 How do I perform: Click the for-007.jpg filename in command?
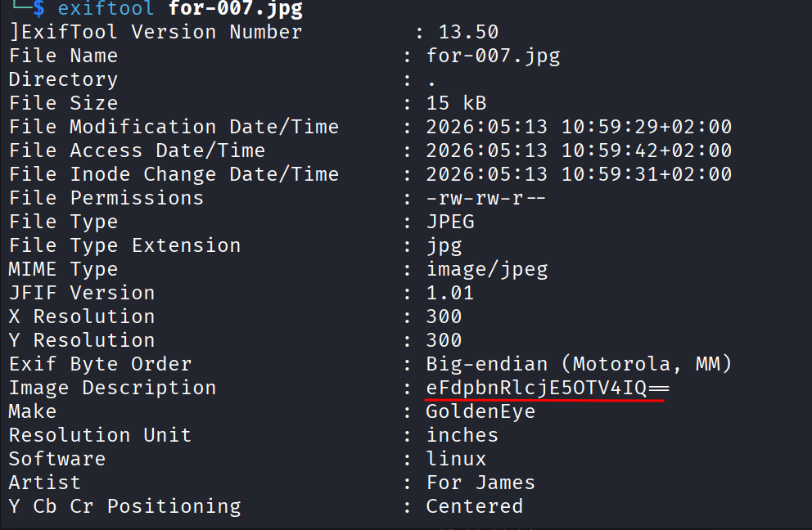pyautogui.click(x=236, y=9)
